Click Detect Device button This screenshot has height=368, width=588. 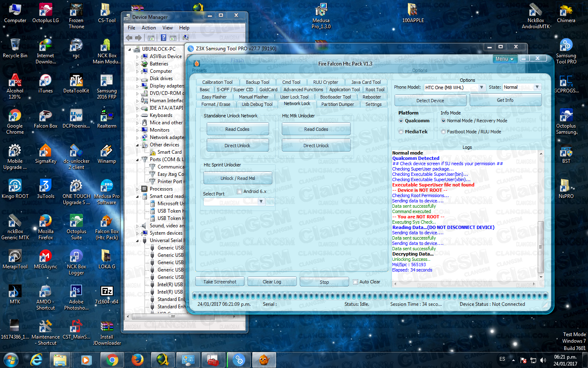tap(430, 101)
